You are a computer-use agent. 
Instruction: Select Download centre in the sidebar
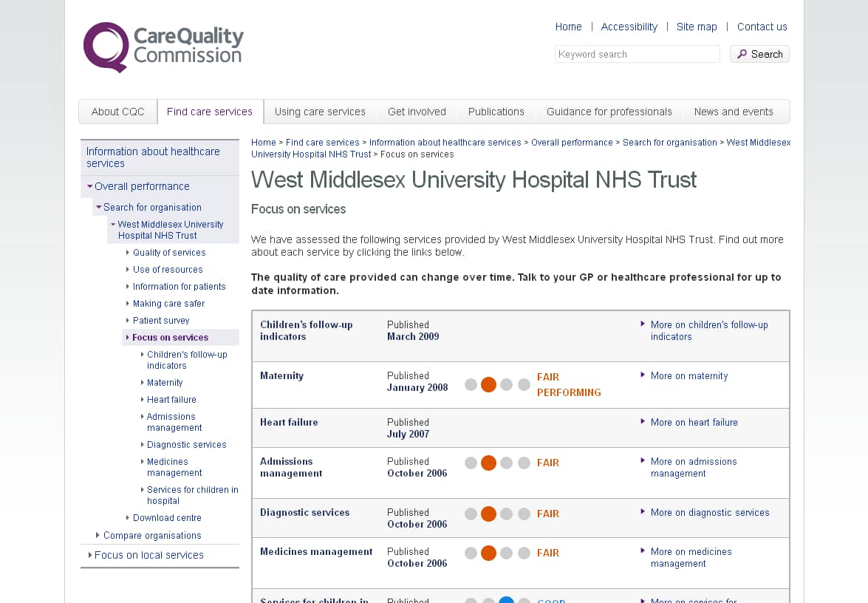[167, 518]
